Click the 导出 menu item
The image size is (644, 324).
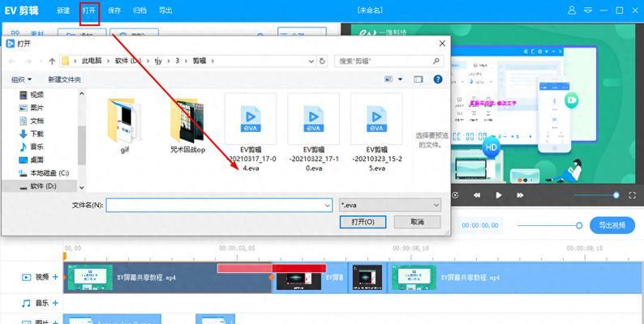(165, 11)
